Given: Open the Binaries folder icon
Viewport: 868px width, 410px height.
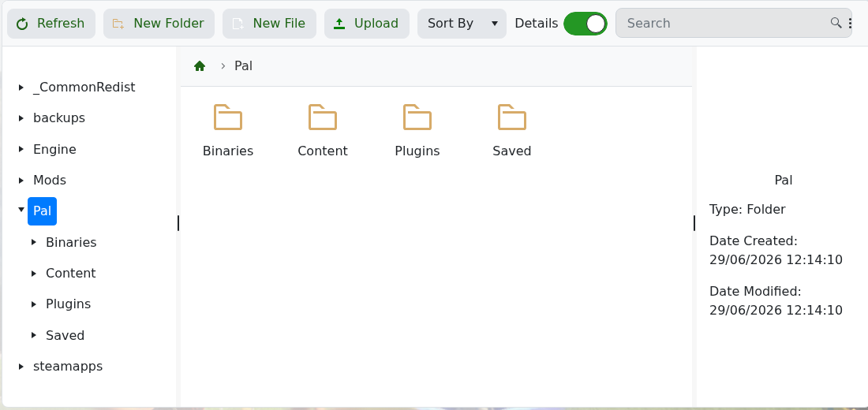Looking at the screenshot, I should (228, 117).
